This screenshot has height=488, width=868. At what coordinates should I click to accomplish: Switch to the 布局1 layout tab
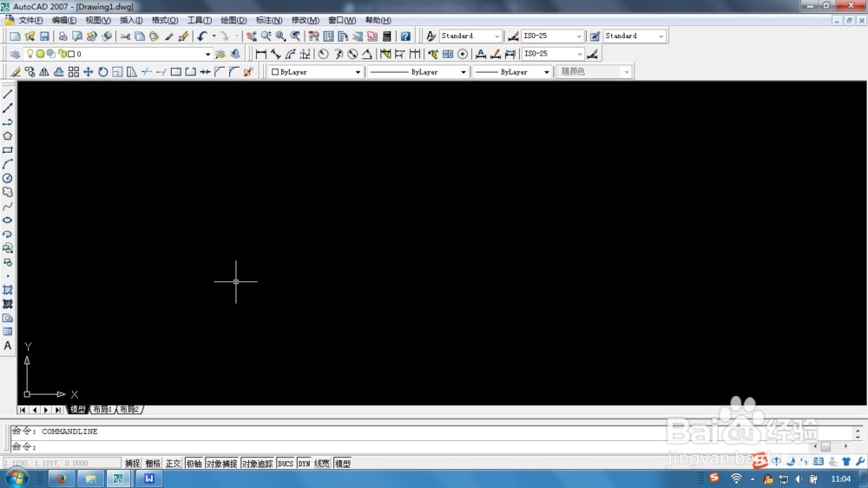click(x=102, y=410)
